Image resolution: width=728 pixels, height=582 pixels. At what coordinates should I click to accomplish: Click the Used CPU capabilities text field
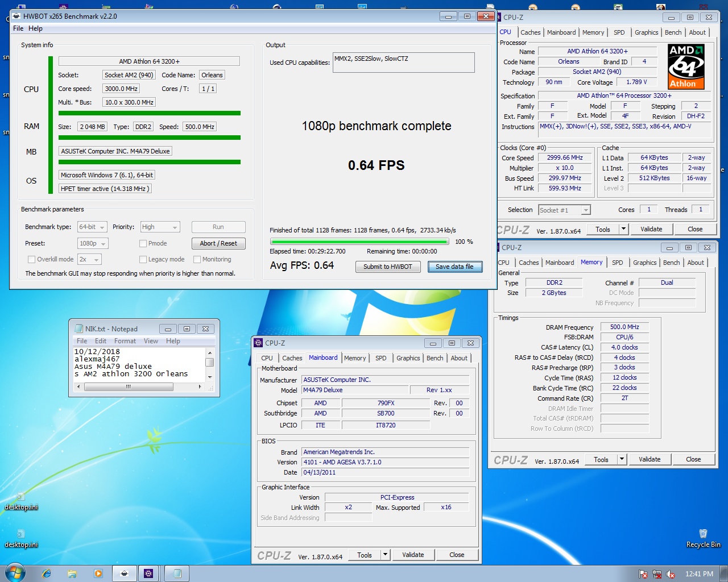(x=404, y=63)
